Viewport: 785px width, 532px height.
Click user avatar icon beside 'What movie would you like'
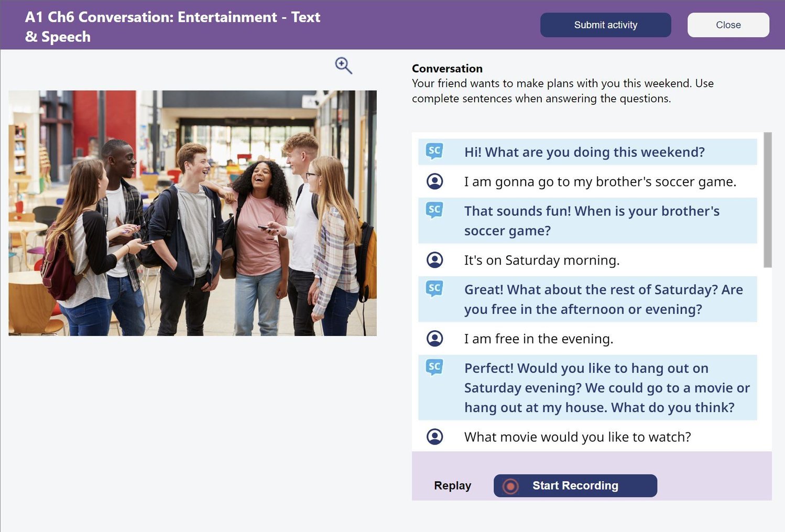tap(435, 436)
